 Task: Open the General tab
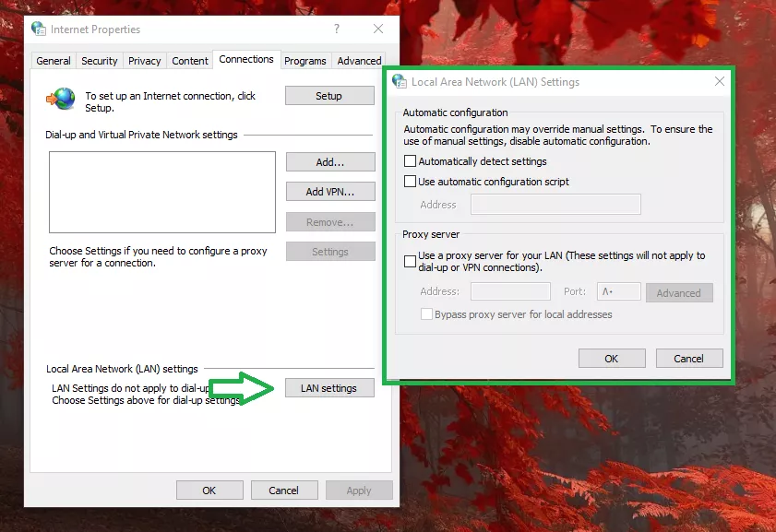click(x=53, y=61)
